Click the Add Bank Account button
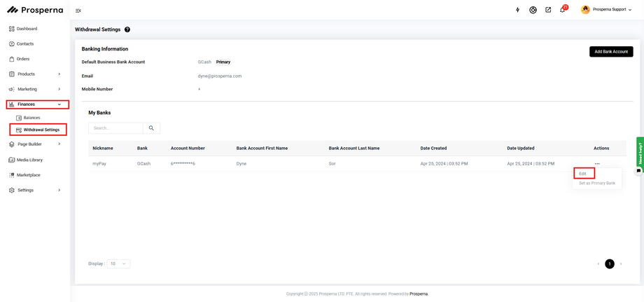 pos(611,52)
